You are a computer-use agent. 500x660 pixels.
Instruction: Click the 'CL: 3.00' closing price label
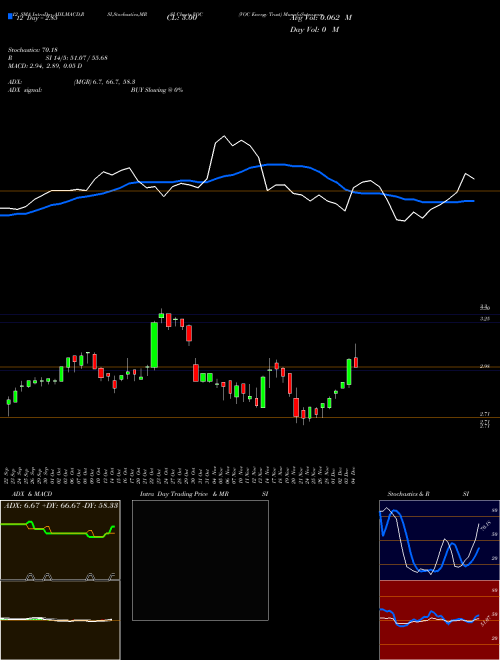tap(182, 19)
